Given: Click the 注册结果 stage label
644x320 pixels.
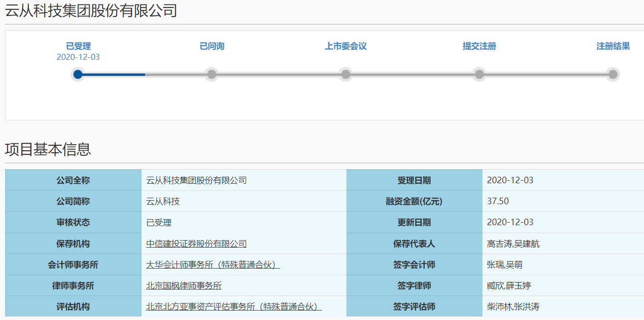Looking at the screenshot, I should pyautogui.click(x=613, y=46).
